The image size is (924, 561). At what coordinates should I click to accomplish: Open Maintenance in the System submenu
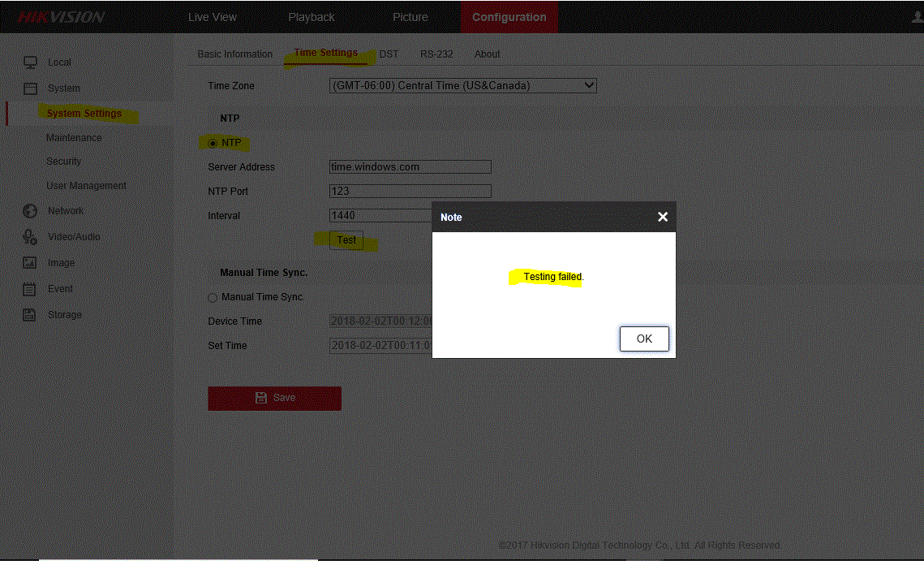tap(74, 138)
